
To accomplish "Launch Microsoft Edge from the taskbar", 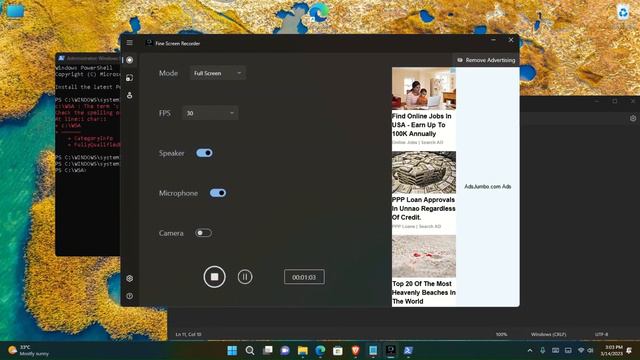I will pos(320,350).
